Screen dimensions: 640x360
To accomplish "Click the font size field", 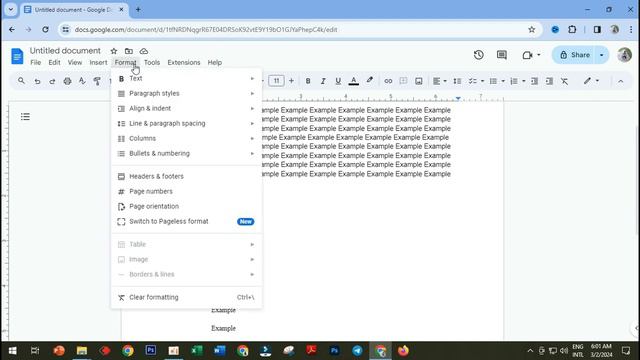I will [276, 81].
